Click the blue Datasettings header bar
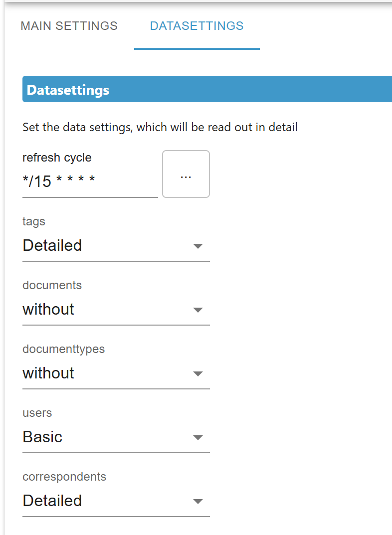 pos(207,89)
